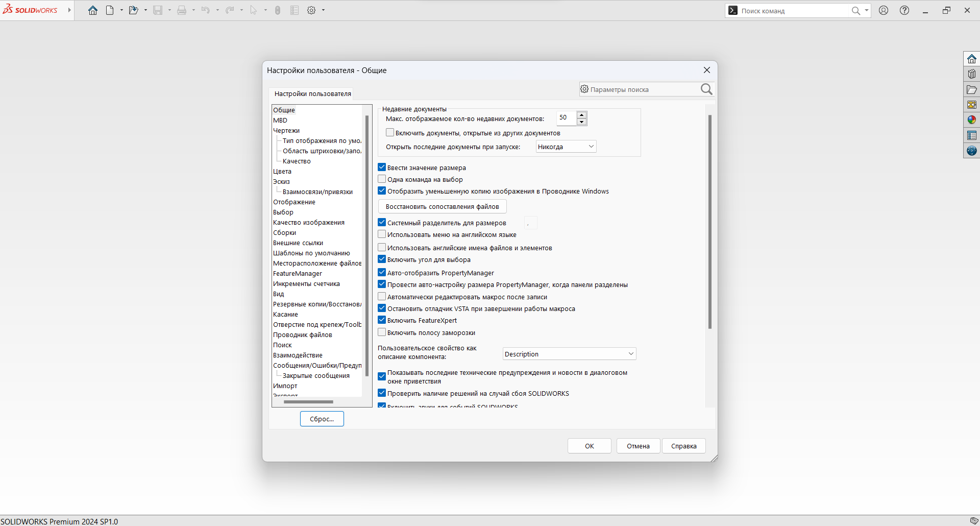Switch to 'Настройки пользователя' tab

click(x=312, y=93)
